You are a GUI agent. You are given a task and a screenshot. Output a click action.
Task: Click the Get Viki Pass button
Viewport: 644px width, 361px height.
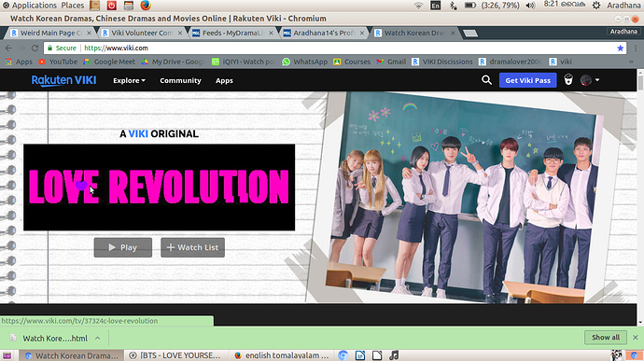(x=527, y=80)
